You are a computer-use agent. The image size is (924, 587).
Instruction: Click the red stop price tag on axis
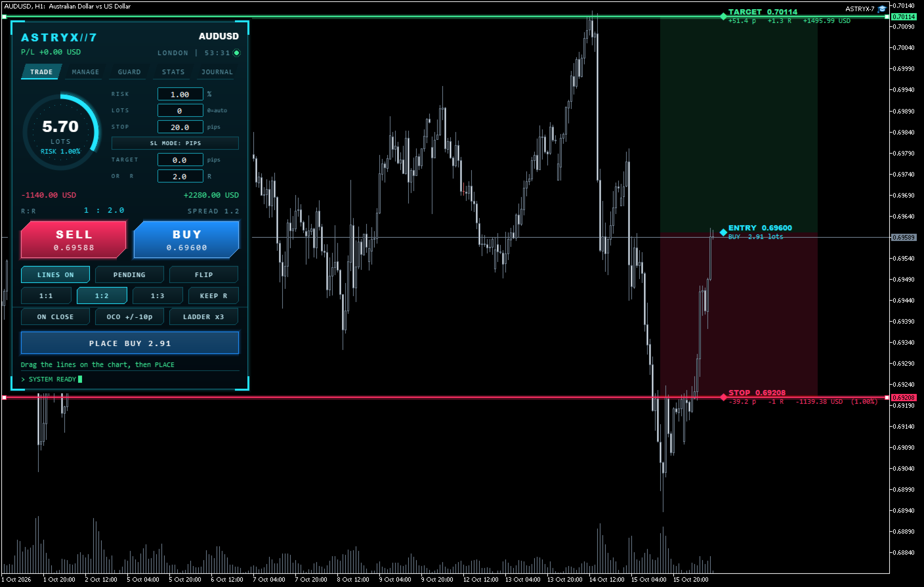(x=904, y=398)
